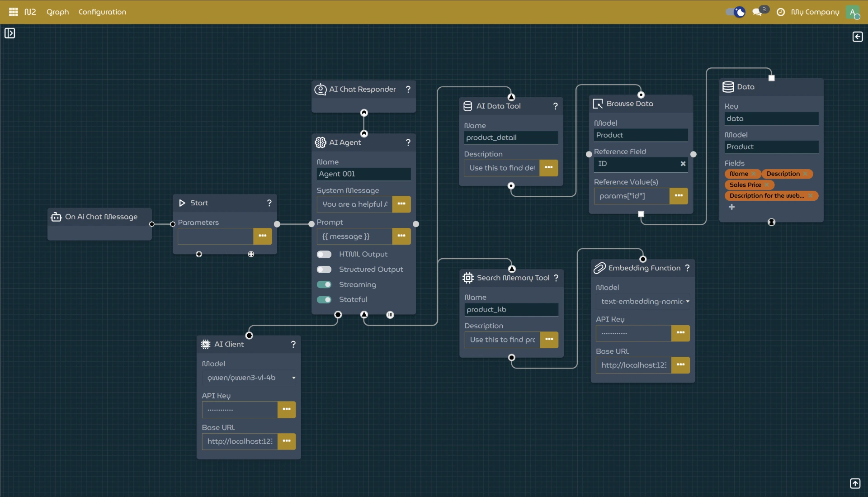The width and height of the screenshot is (868, 497).
Task: Disable the Streaming toggle
Action: pos(324,284)
